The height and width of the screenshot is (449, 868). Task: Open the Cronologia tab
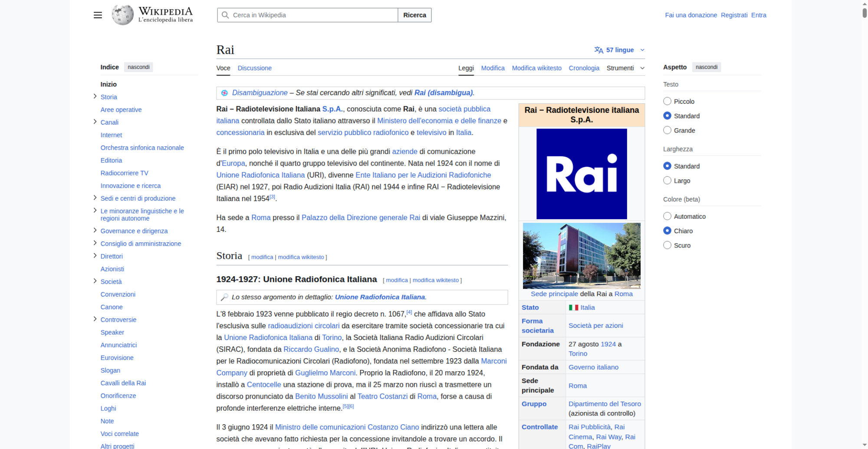point(584,68)
